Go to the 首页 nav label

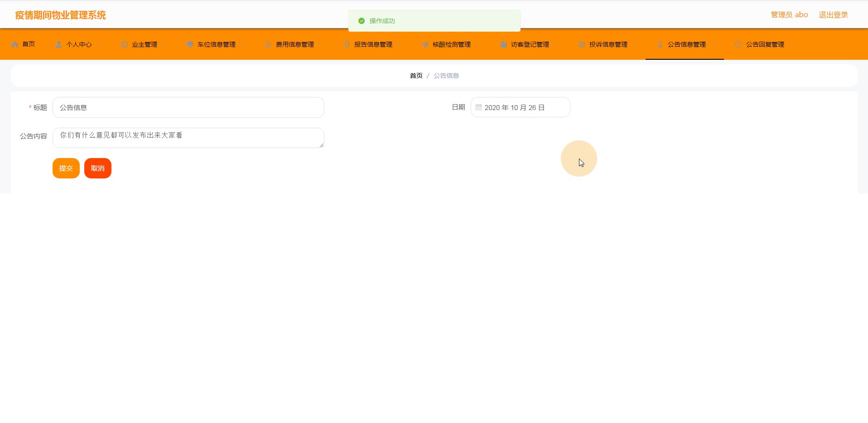click(29, 44)
